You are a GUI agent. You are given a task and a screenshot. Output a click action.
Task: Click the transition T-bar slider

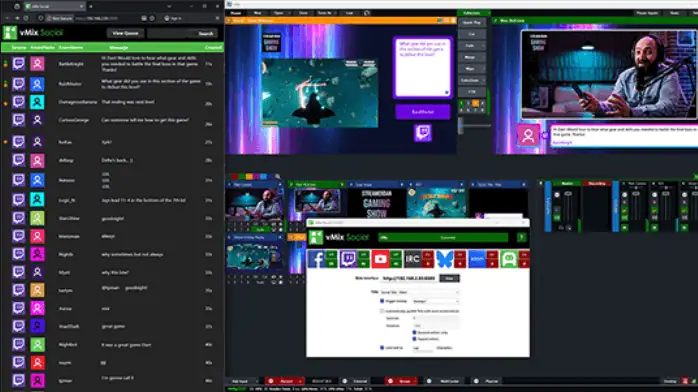[x=461, y=126]
